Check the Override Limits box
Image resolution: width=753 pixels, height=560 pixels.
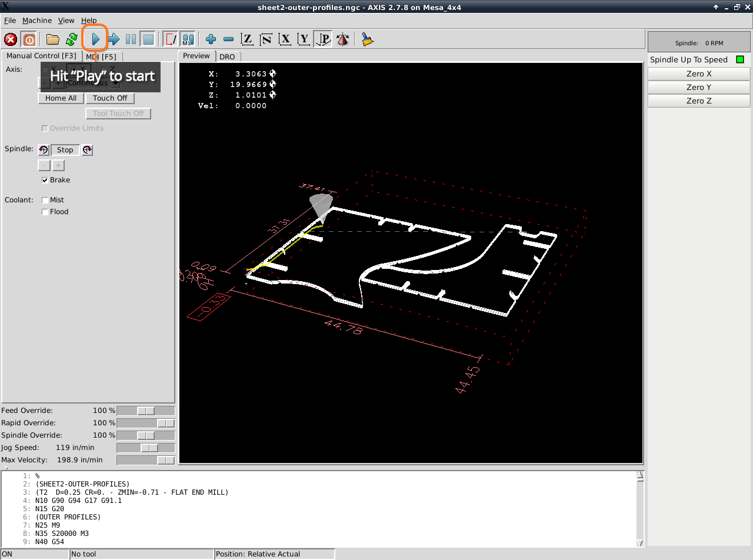click(x=45, y=128)
